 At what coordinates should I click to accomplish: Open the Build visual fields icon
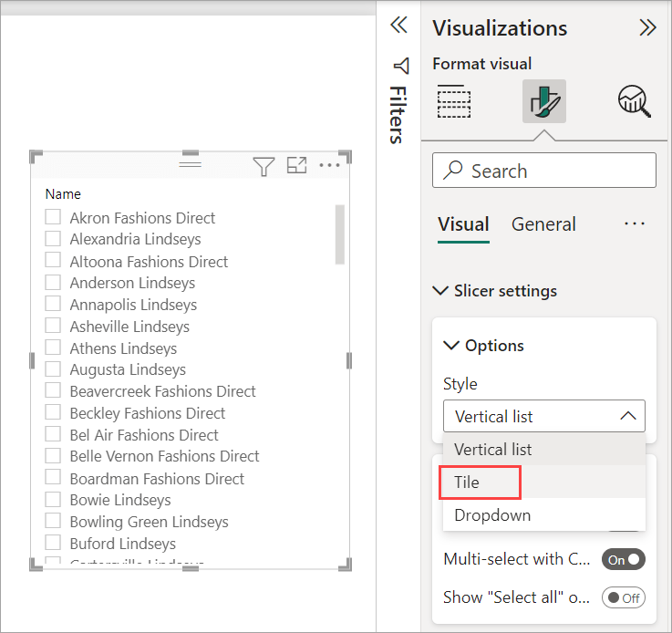tap(453, 100)
